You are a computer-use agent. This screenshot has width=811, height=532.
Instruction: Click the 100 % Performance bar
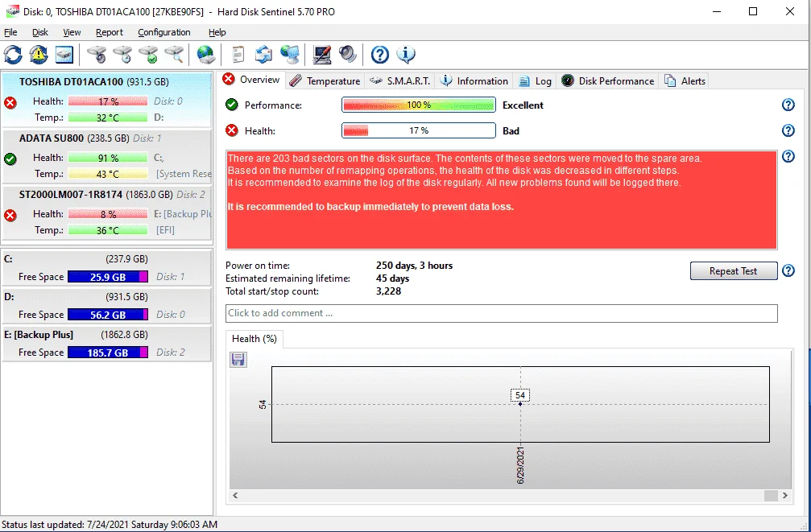pyautogui.click(x=419, y=105)
